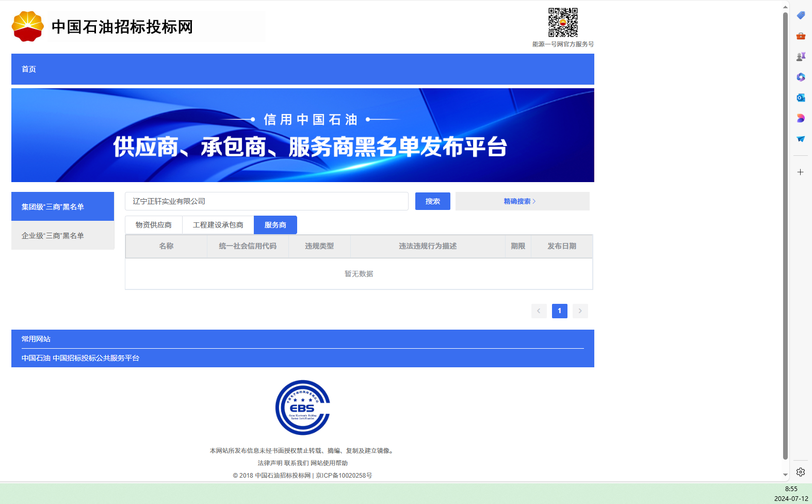Open the 法律声明 link

coord(270,463)
